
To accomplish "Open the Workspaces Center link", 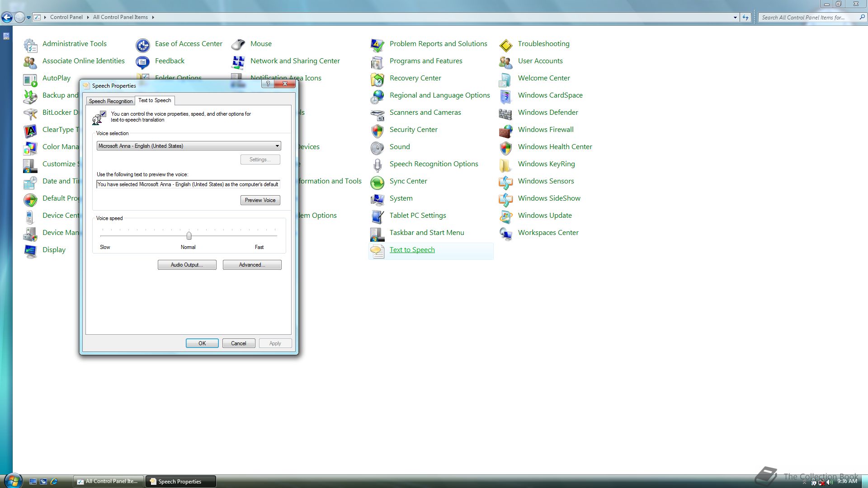I will (548, 233).
